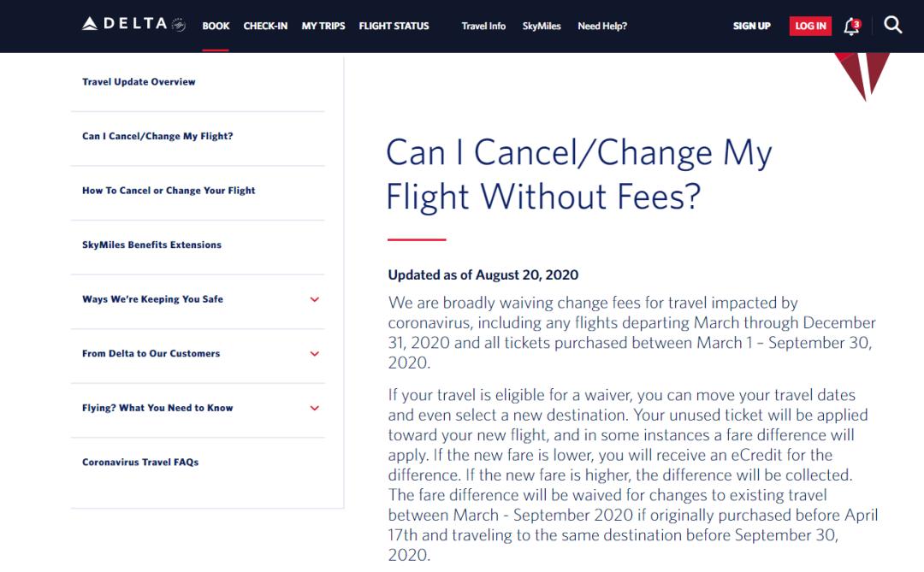Select FLIGHT STATUS in top navigation
The height and width of the screenshot is (572, 924).
(394, 26)
